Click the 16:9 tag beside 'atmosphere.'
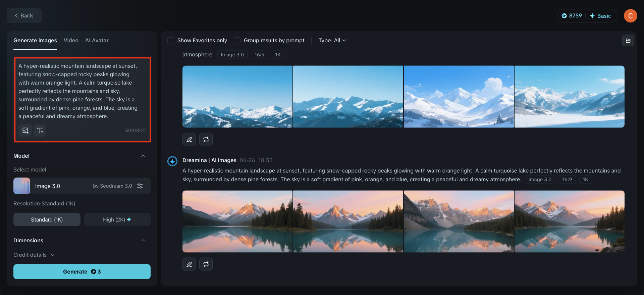The image size is (644, 295). (x=260, y=55)
